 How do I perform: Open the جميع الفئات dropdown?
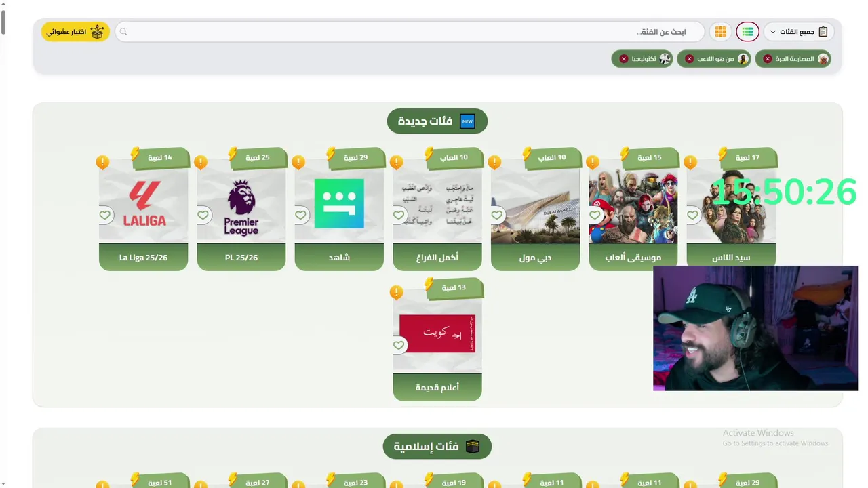[x=799, y=32]
